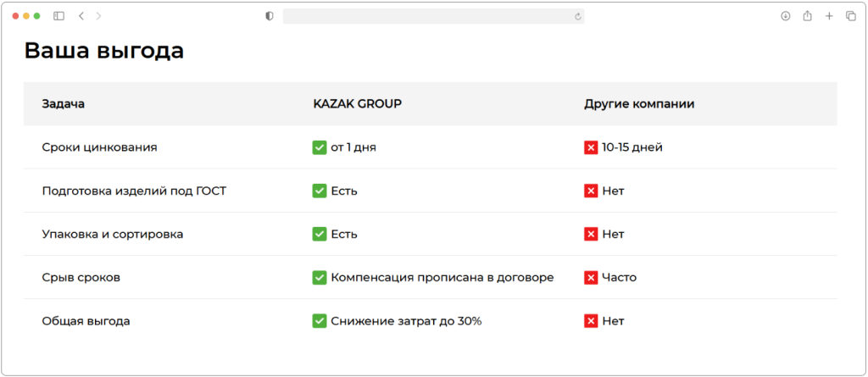Show tab overview icon
868x377 pixels.
(851, 16)
